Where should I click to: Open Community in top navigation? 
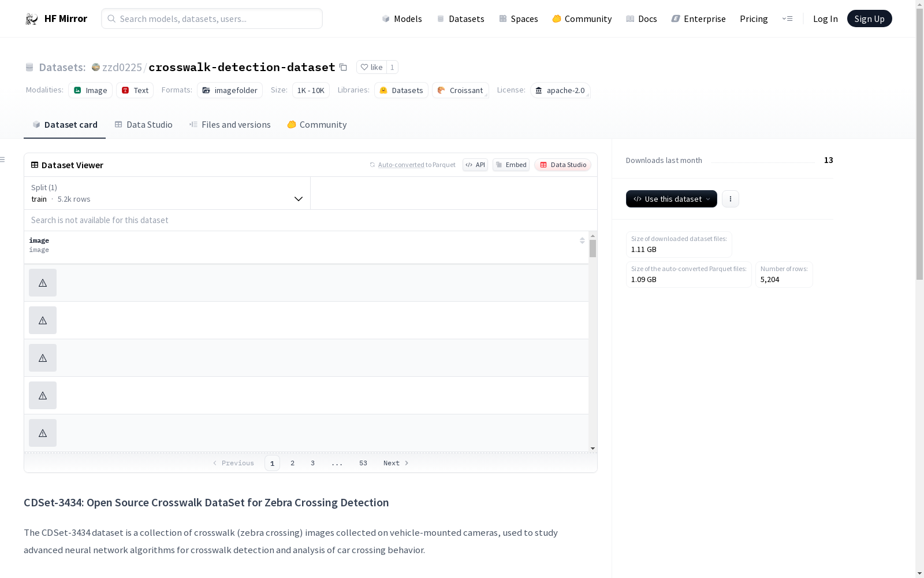click(582, 19)
